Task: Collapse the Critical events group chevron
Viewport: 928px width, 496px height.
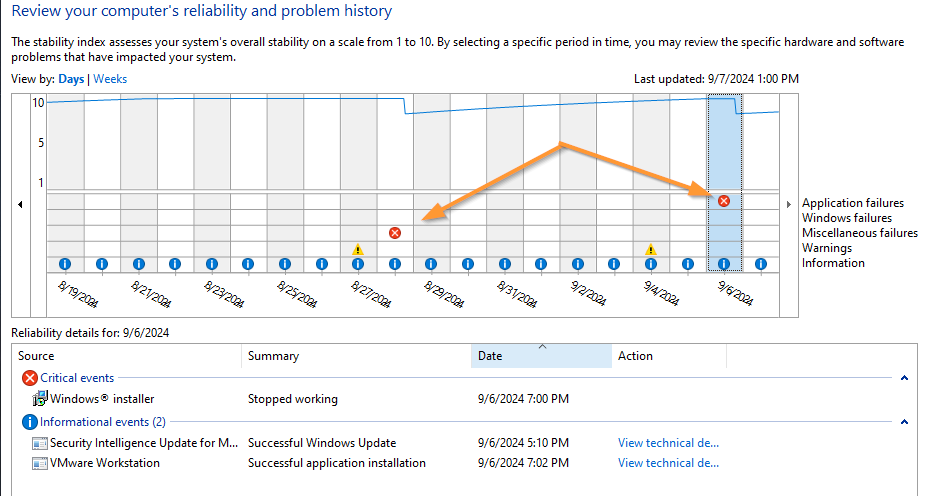Action: coord(904,378)
